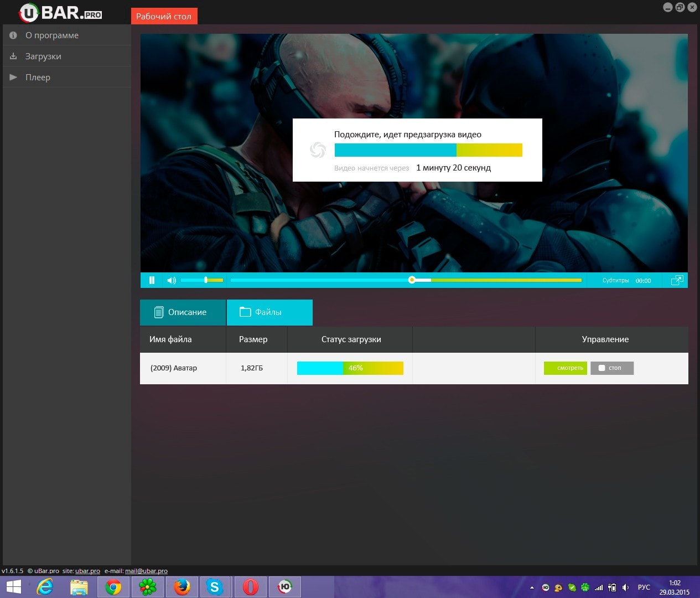Viewport: 700px width, 598px height.
Task: Open the system volume tray icon
Action: click(x=625, y=587)
